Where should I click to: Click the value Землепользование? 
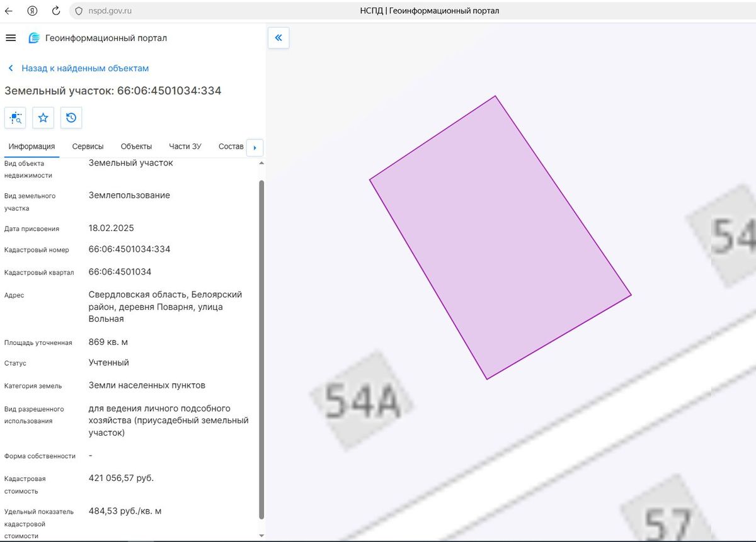coord(129,195)
